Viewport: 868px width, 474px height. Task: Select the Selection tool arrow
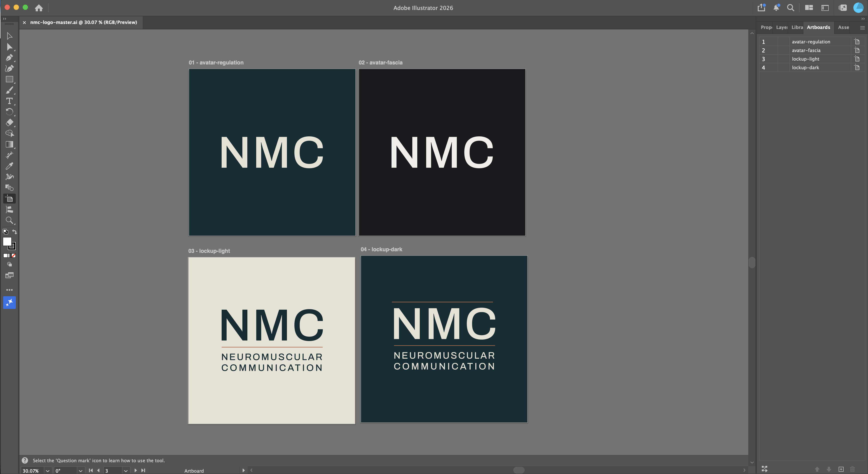9,36
